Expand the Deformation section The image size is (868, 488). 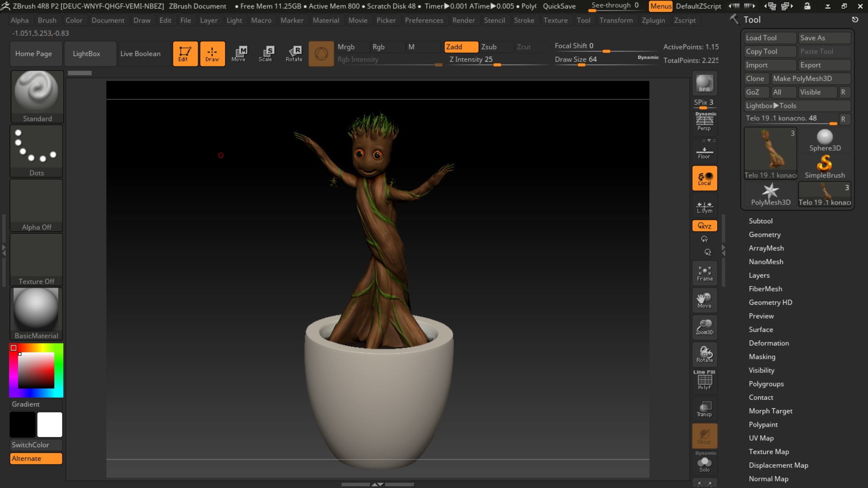pyautogui.click(x=768, y=343)
